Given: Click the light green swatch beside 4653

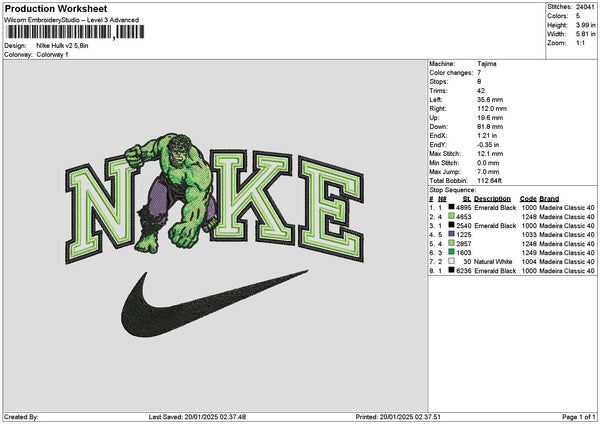Looking at the screenshot, I should (452, 216).
